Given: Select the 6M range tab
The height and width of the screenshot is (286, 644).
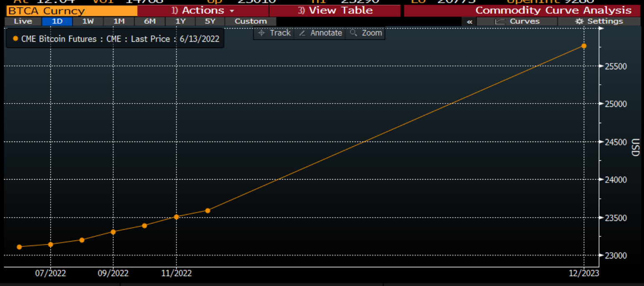Looking at the screenshot, I should [x=149, y=21].
